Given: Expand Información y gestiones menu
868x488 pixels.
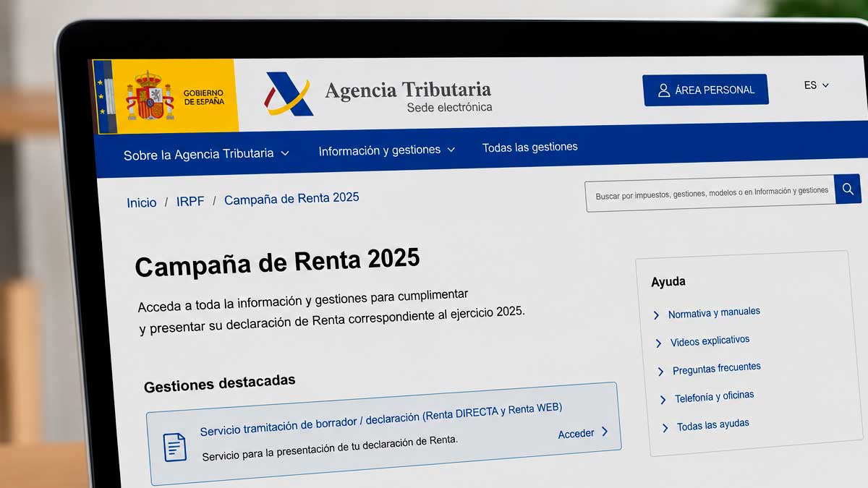Looking at the screenshot, I should (x=387, y=150).
